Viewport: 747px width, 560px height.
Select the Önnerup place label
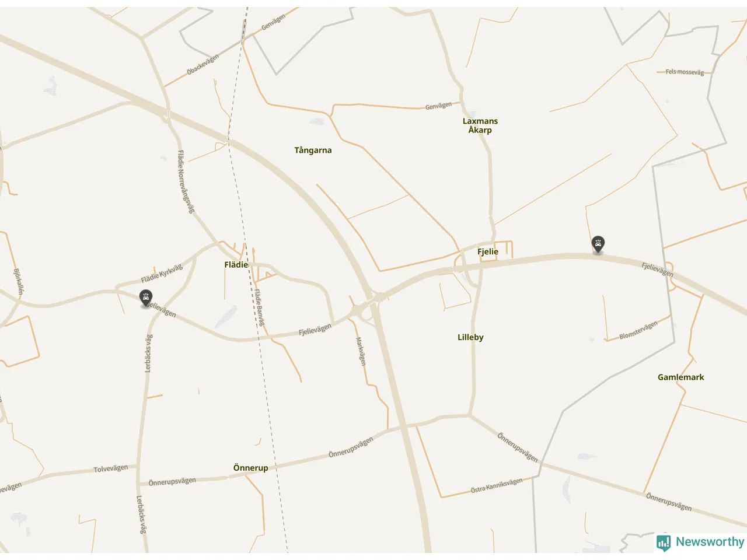tap(250, 468)
